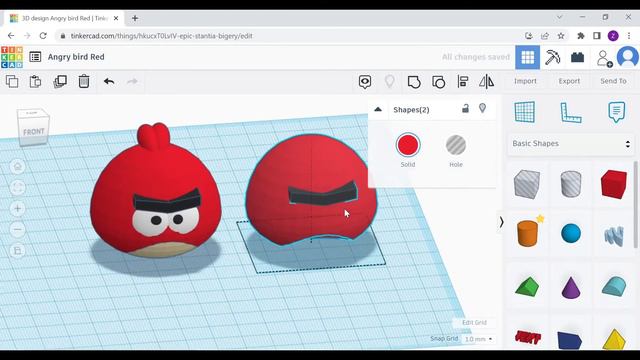Viewport: 640px width, 360px height.
Task: Select the Workplane tool
Action: pyautogui.click(x=524, y=112)
